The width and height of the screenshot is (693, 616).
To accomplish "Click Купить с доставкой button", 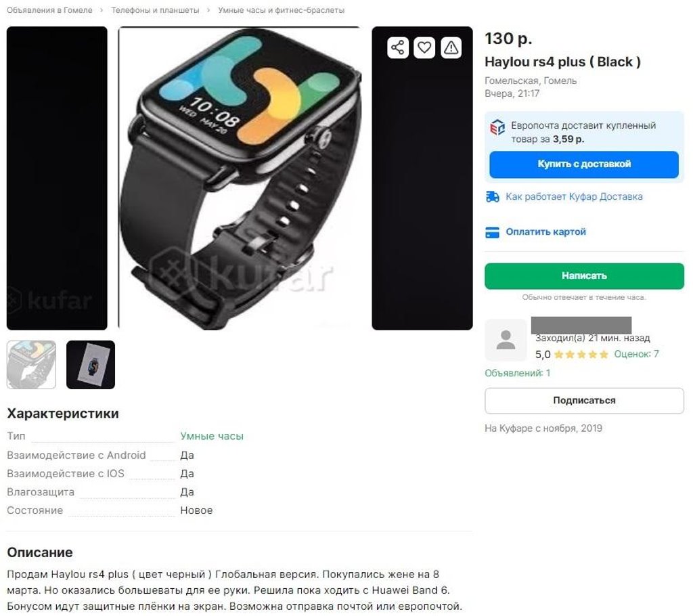I will click(584, 164).
